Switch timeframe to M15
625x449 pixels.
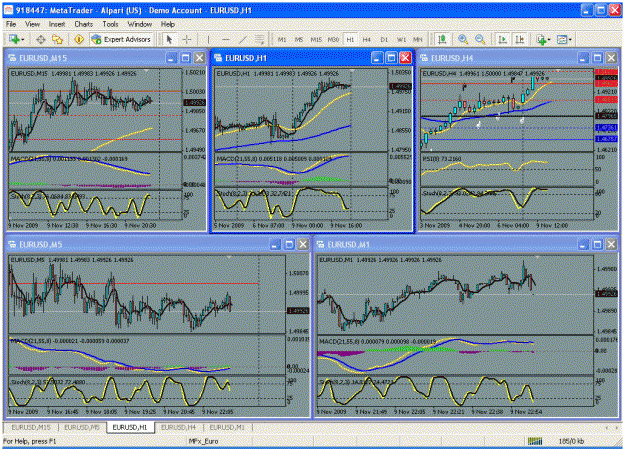[x=316, y=39]
